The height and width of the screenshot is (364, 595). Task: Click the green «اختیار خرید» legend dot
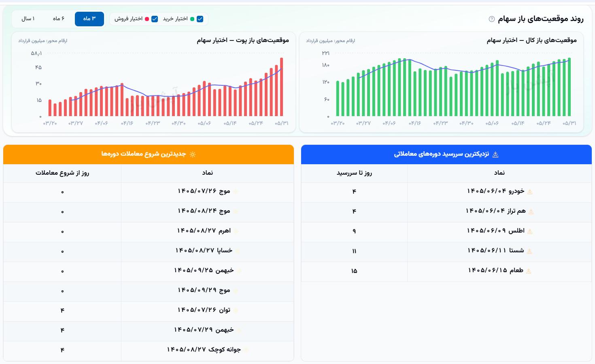click(x=192, y=19)
